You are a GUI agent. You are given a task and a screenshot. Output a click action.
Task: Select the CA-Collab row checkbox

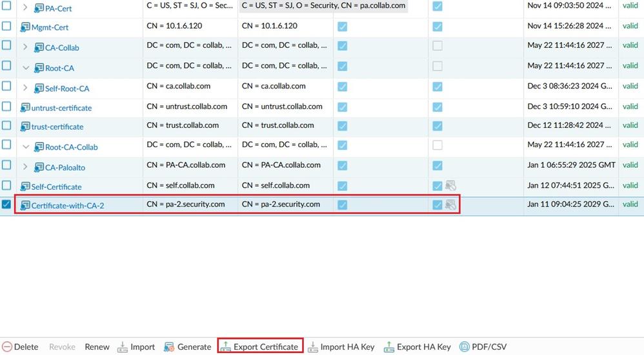point(6,45)
